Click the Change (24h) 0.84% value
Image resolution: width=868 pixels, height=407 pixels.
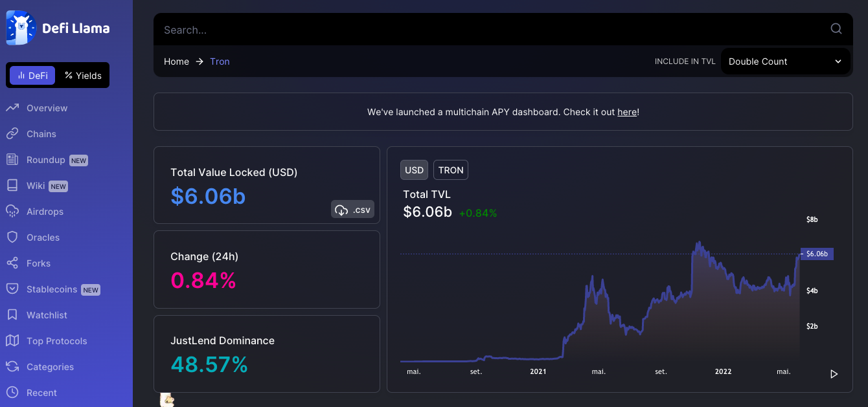coord(203,280)
